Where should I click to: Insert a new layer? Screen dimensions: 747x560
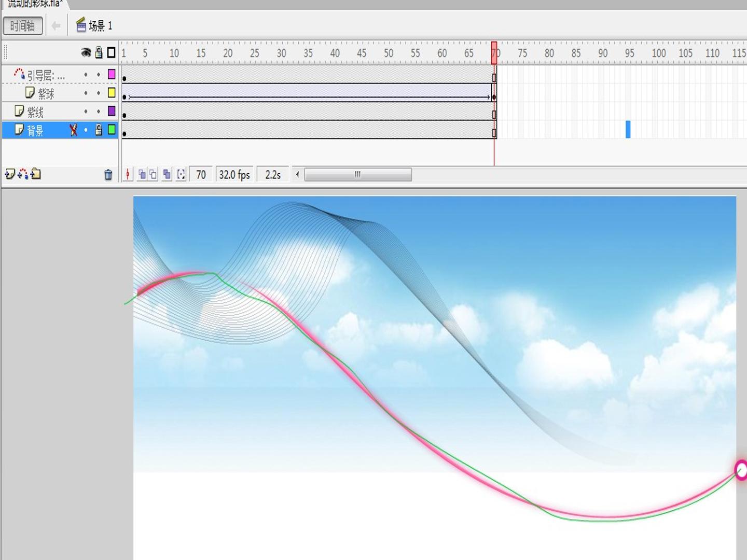[9, 174]
